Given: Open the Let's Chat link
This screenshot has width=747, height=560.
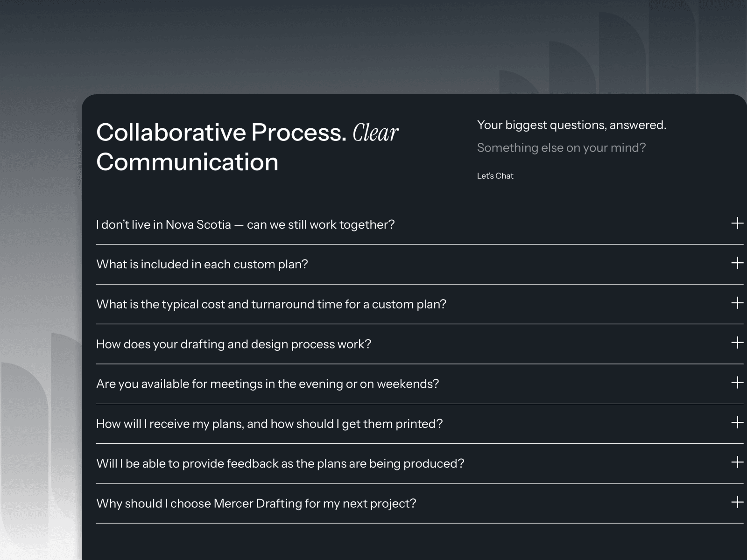Looking at the screenshot, I should (x=495, y=176).
